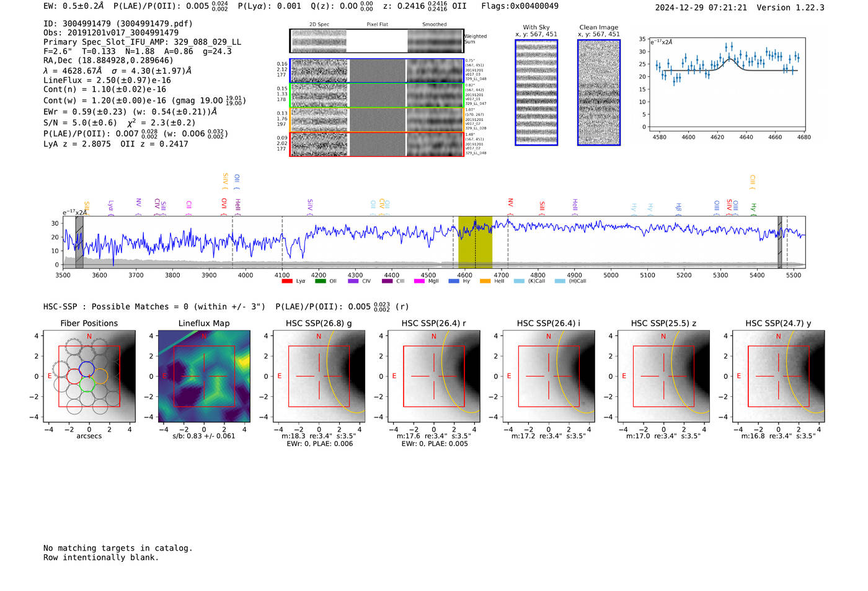This screenshot has width=868, height=591.
Task: Click the Obs: 20191201v017_3004991479 line
Action: point(111,33)
